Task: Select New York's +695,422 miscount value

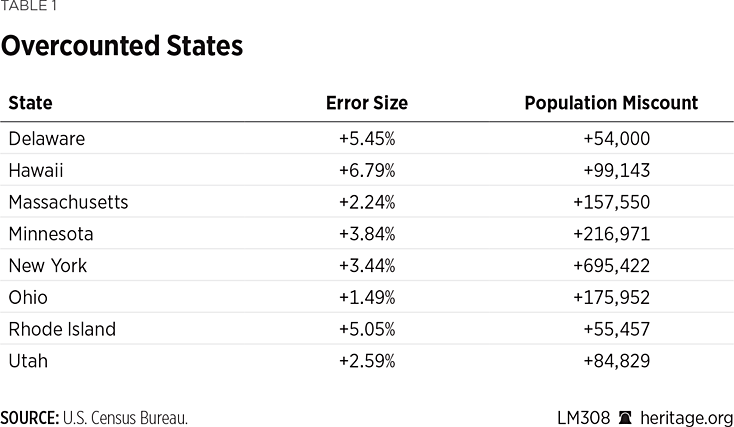Action: tap(611, 266)
